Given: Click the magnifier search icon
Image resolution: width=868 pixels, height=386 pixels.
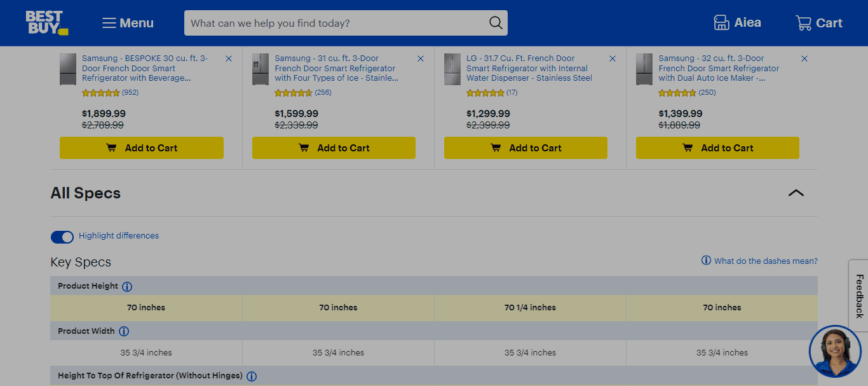Looking at the screenshot, I should (x=496, y=23).
